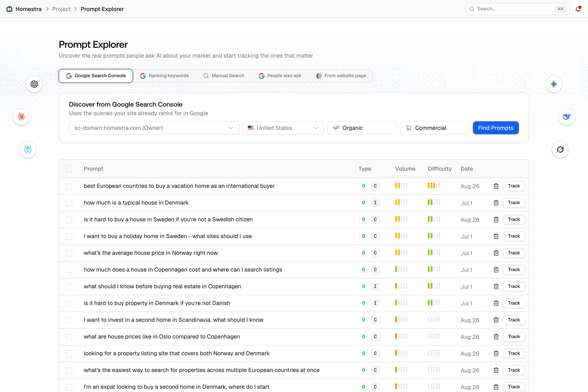Delete the typical house in Denmark prompt
Screen dimensions: 588x392
click(x=496, y=203)
